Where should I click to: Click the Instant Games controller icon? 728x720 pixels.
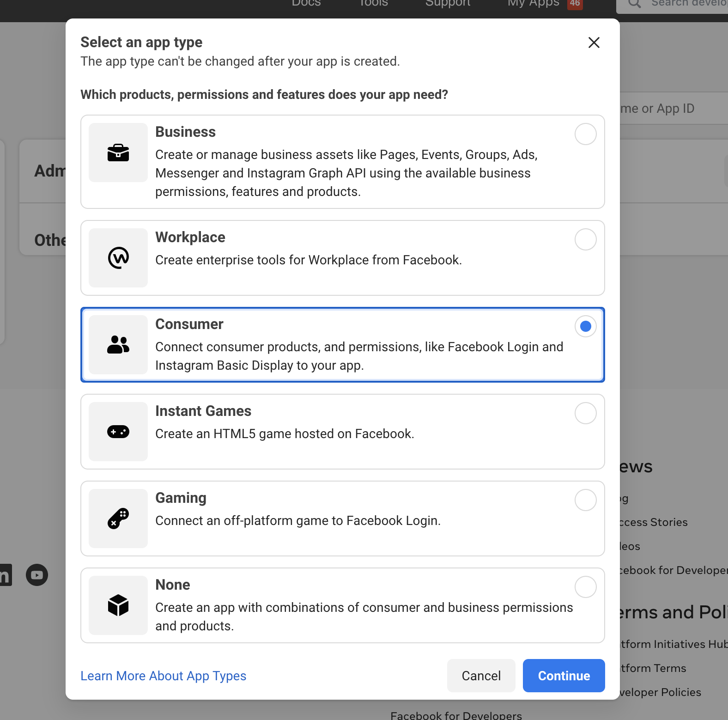(118, 432)
